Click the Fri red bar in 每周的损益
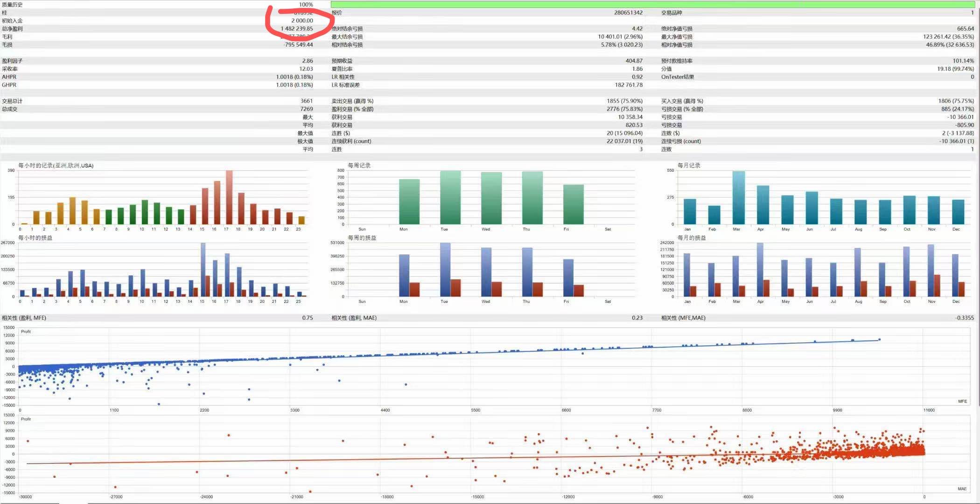The image size is (980, 504). (579, 290)
